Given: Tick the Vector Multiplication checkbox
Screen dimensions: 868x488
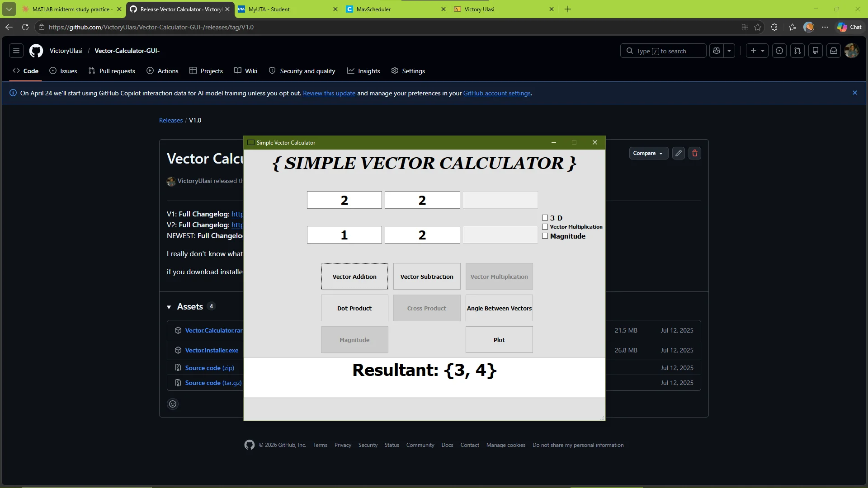Looking at the screenshot, I should (x=545, y=227).
